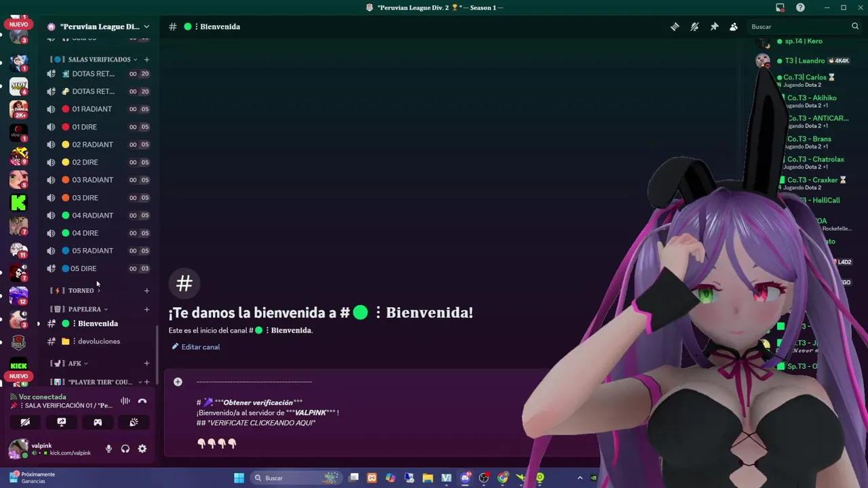Open member sp.T4 | Kero
868x488 pixels.
804,41
